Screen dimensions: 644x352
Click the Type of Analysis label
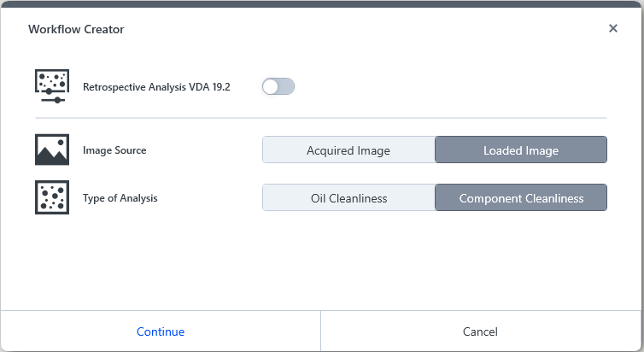coord(120,198)
